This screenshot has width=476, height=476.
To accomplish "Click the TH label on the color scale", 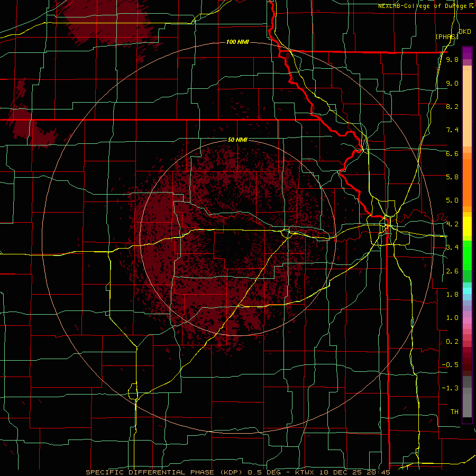I will 454,412.
